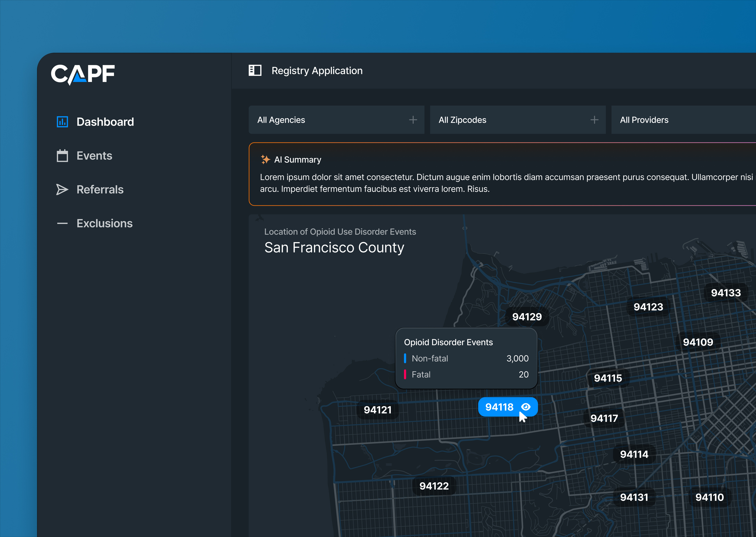Click the Referrals paper-plane icon
This screenshot has height=537, width=756.
tap(62, 189)
